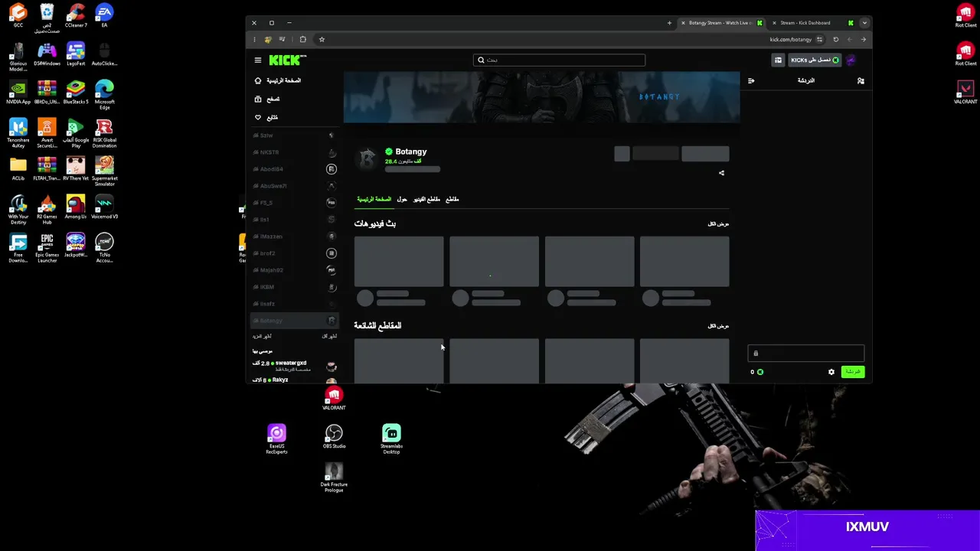Click View all link for trending clips
The height and width of the screenshot is (551, 980).
[x=718, y=326]
